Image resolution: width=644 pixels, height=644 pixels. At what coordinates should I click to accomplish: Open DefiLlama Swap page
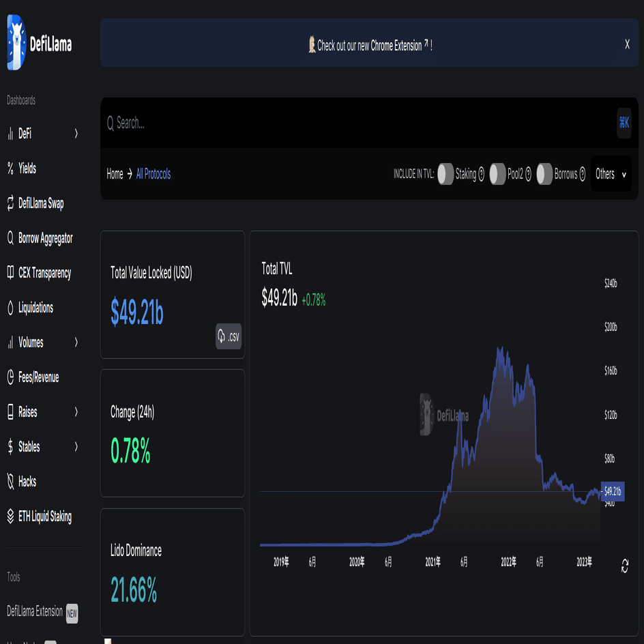pyautogui.click(x=41, y=203)
